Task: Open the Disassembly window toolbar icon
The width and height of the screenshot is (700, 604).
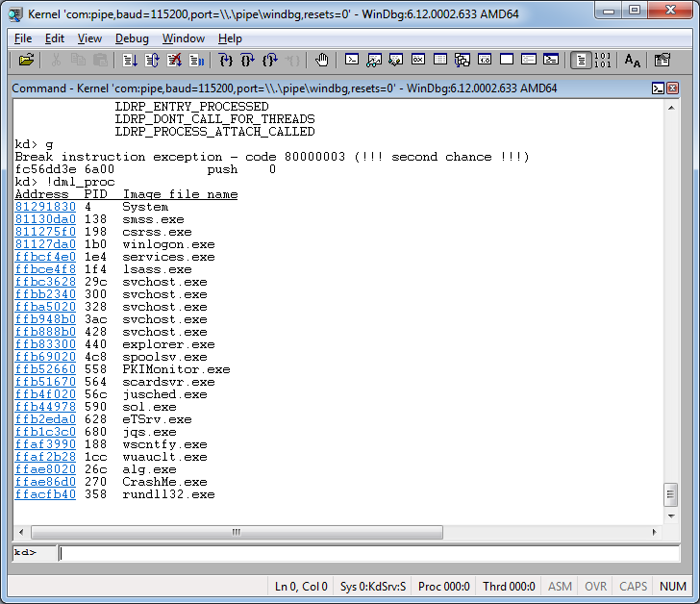Action: coord(485,60)
